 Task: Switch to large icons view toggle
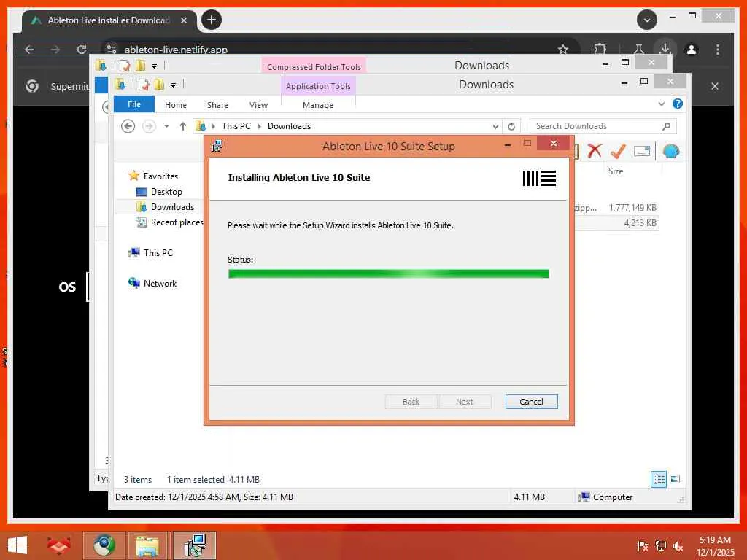(675, 479)
